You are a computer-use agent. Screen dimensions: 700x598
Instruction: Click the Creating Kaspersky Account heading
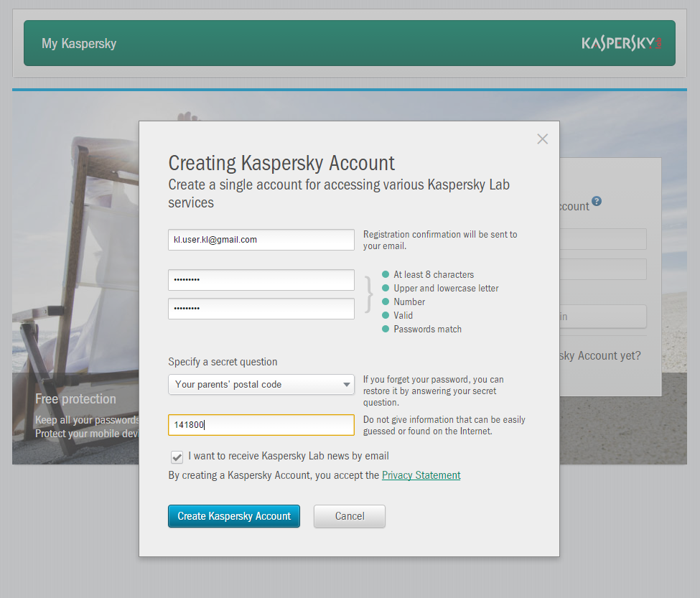[x=281, y=163]
